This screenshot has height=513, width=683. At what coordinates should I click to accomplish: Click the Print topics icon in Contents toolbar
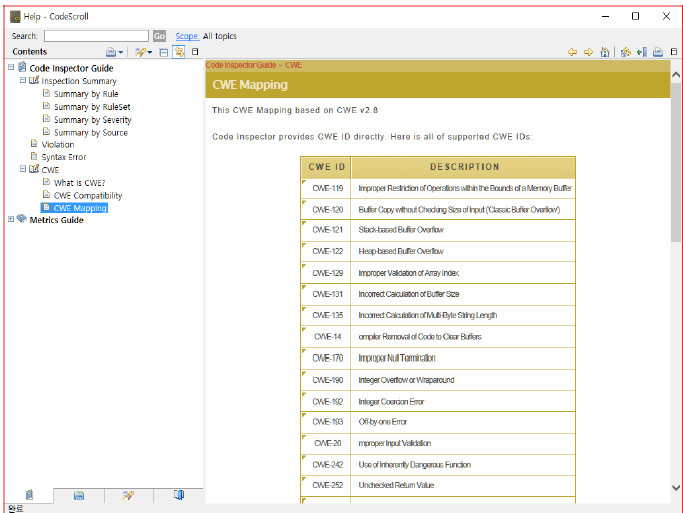[111, 52]
